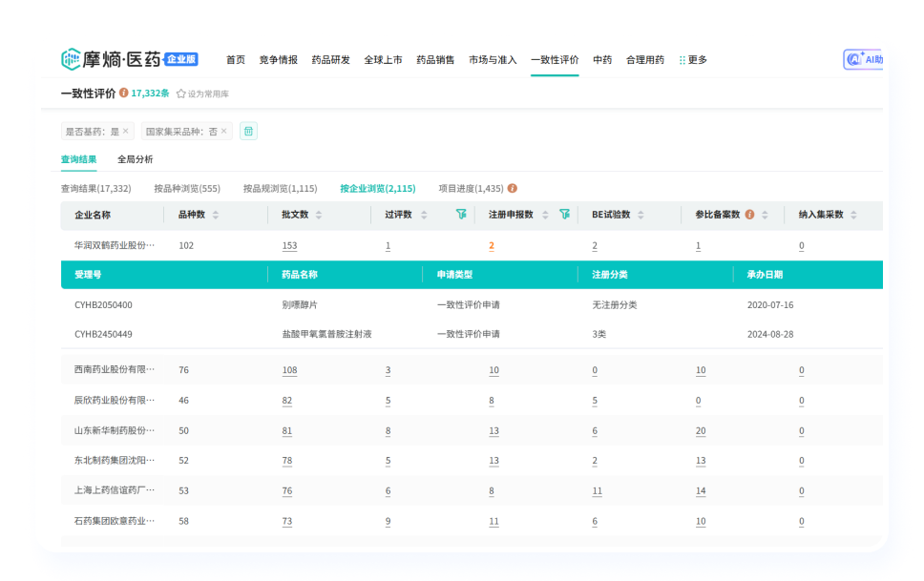Expand 注册申报数 10 for 西南药业
Image resolution: width=924 pixels, height=581 pixels.
click(x=493, y=370)
